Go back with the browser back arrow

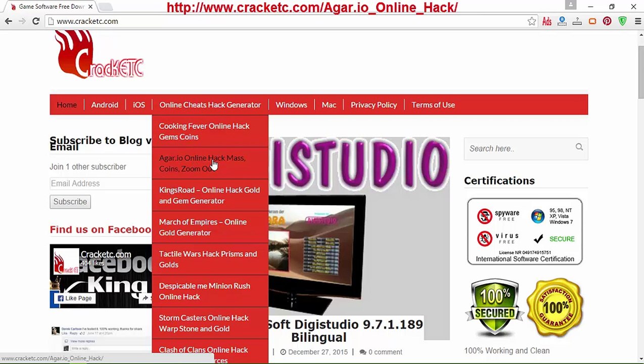tap(9, 21)
